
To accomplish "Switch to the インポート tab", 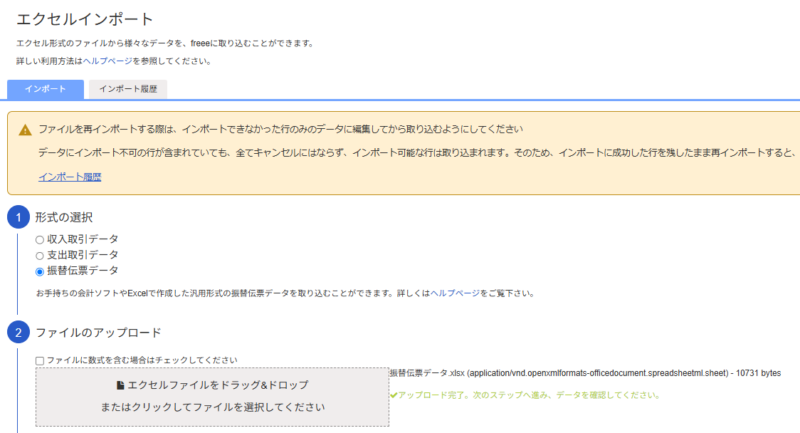I will coord(45,89).
